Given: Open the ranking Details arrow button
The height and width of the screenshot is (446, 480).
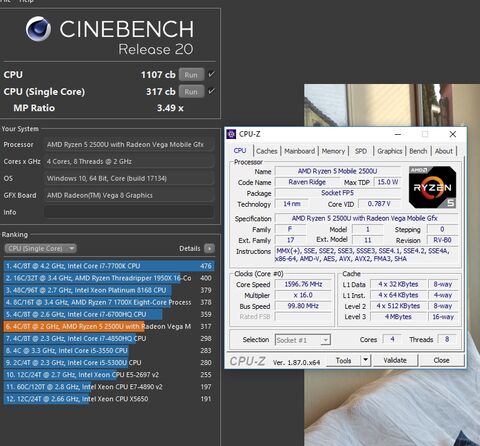Looking at the screenshot, I should pos(209,248).
